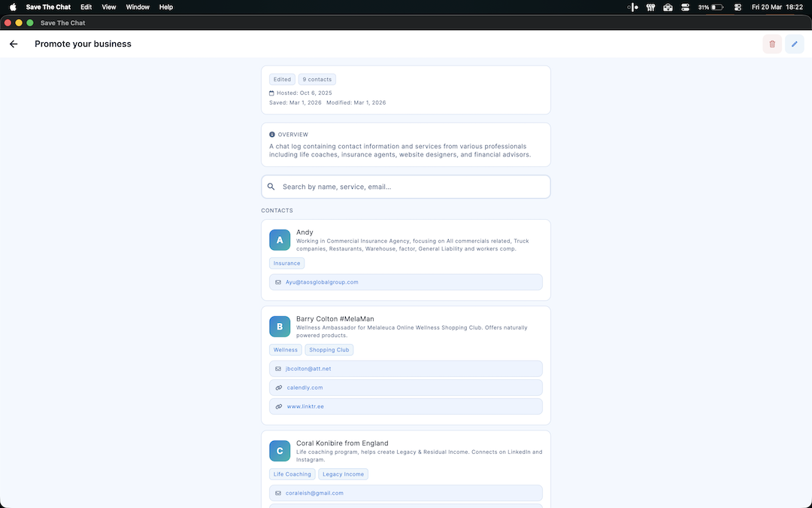Select Barry Colton's avatar with letter B
This screenshot has height=508, width=812.
[280, 326]
